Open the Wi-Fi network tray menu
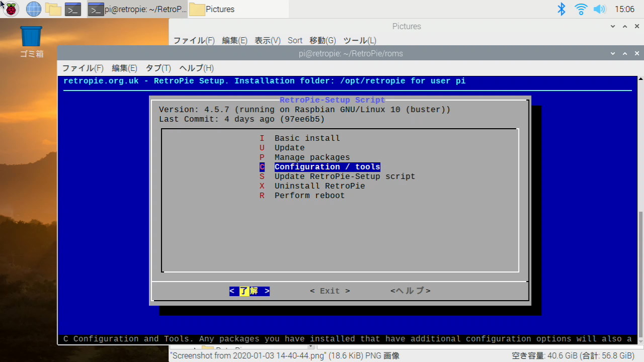Screen dimensions: 644x362 [581, 9]
